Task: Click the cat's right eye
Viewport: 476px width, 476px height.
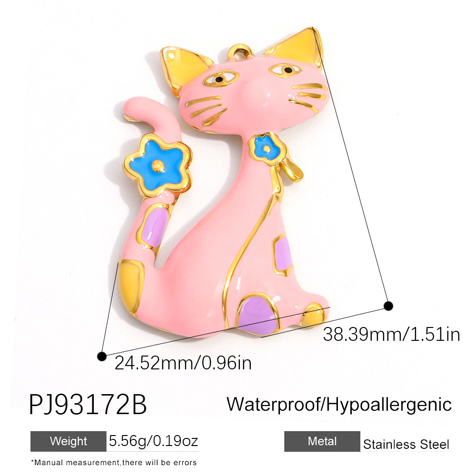Action: click(285, 70)
